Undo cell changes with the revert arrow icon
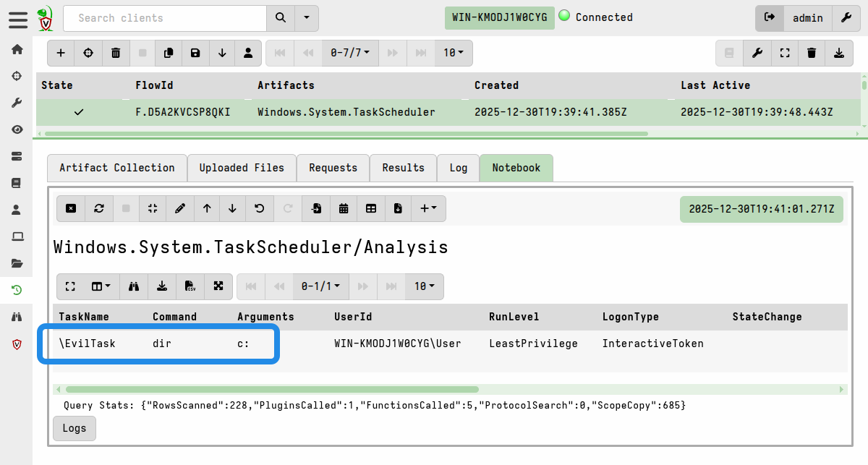This screenshot has height=465, width=868. pyautogui.click(x=258, y=208)
